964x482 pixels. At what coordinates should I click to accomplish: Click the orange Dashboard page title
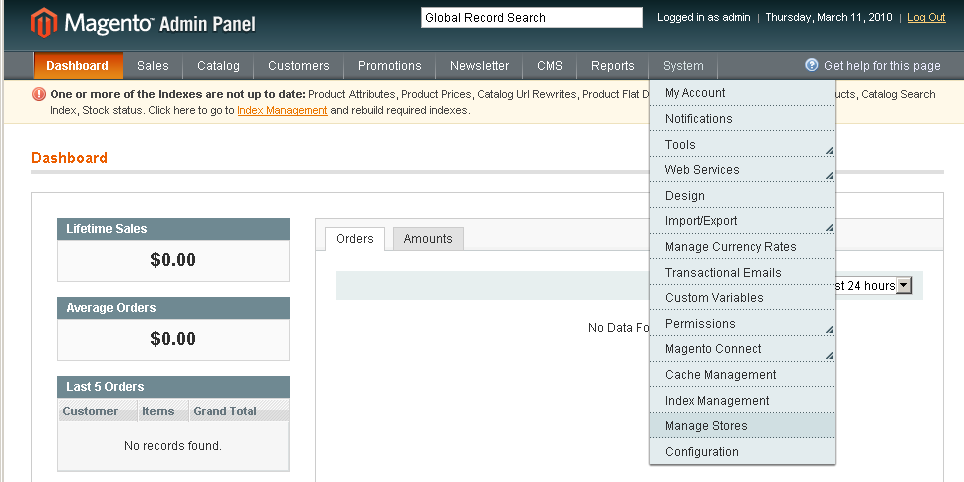click(69, 158)
